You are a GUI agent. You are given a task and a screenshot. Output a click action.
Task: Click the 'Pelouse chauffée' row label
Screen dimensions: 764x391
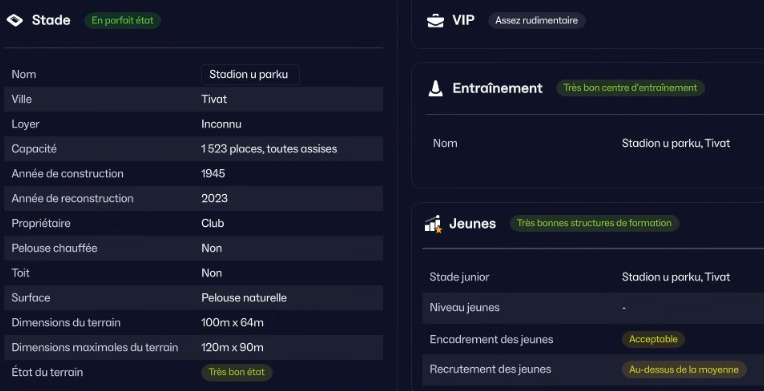tap(55, 249)
